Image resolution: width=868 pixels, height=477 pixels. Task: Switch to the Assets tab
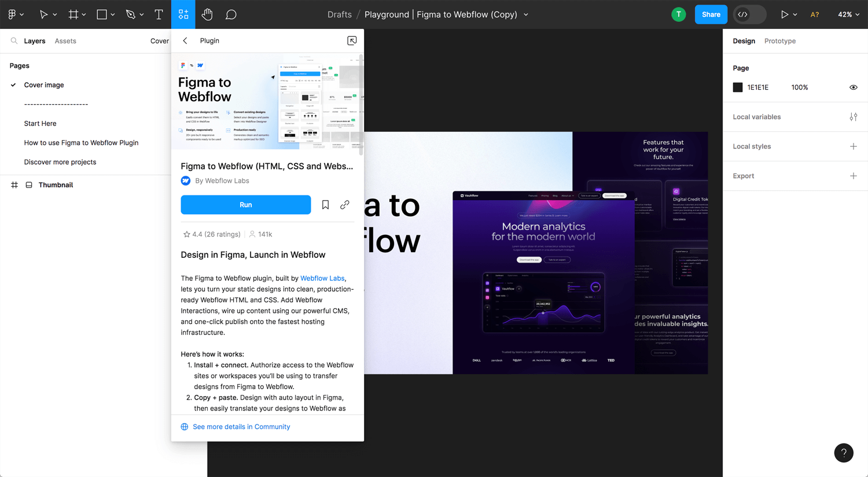[x=65, y=41]
